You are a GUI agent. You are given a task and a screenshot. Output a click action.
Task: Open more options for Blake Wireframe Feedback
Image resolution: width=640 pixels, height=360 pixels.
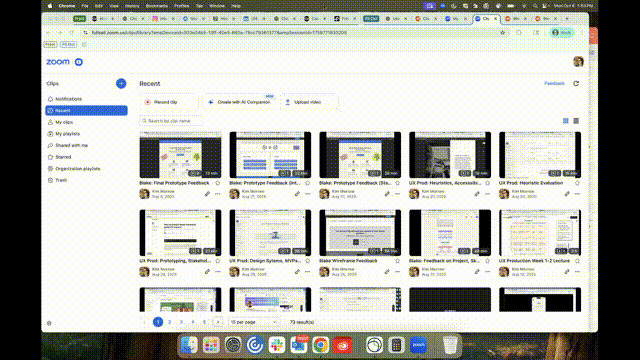click(x=397, y=271)
